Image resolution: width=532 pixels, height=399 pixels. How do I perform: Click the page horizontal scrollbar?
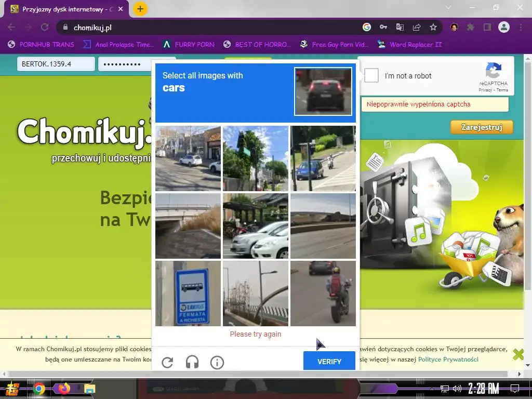tap(258, 374)
